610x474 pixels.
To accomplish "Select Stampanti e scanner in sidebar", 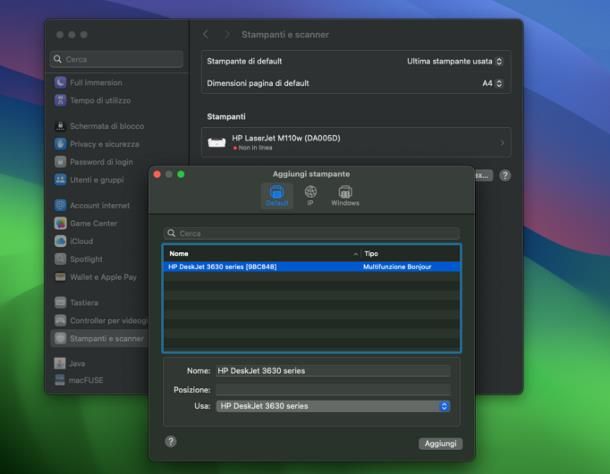I will (x=100, y=339).
